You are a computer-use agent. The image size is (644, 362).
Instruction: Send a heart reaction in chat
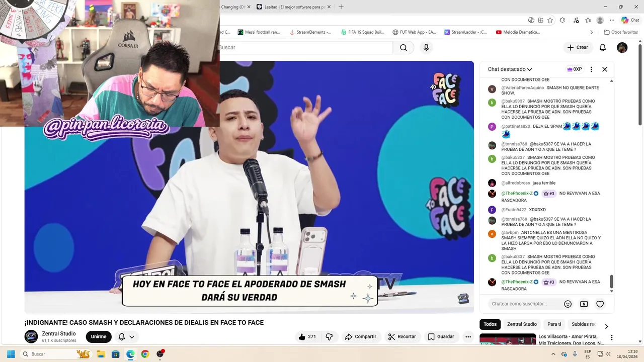click(600, 304)
